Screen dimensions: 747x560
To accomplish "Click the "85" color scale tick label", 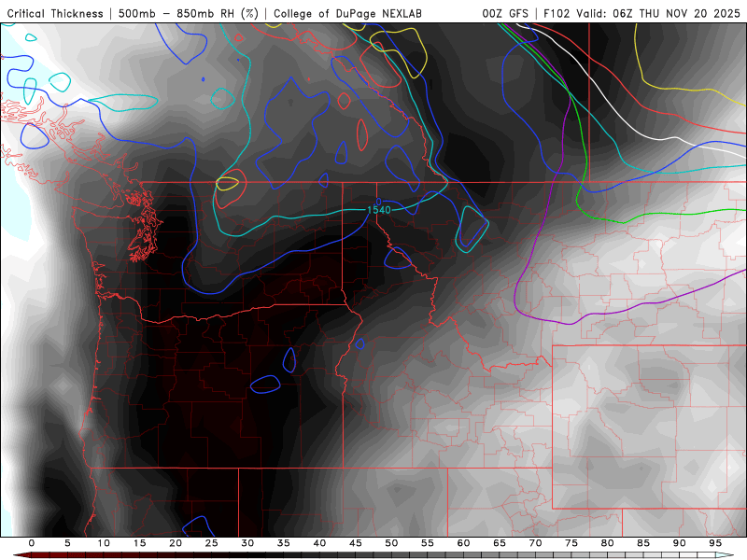I will [x=643, y=543].
